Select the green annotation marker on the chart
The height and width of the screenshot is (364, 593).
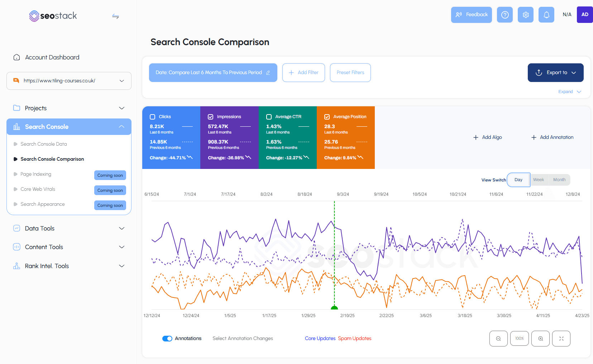coord(334,307)
